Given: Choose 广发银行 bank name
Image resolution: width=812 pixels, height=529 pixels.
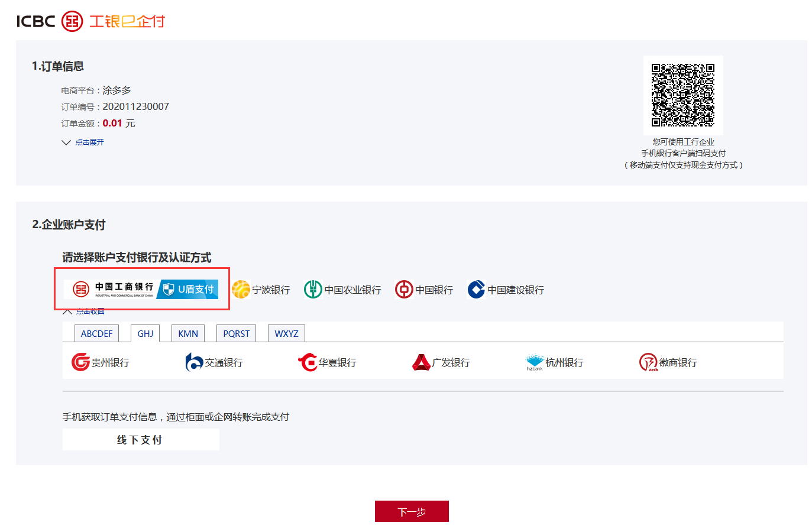Looking at the screenshot, I should point(451,362).
